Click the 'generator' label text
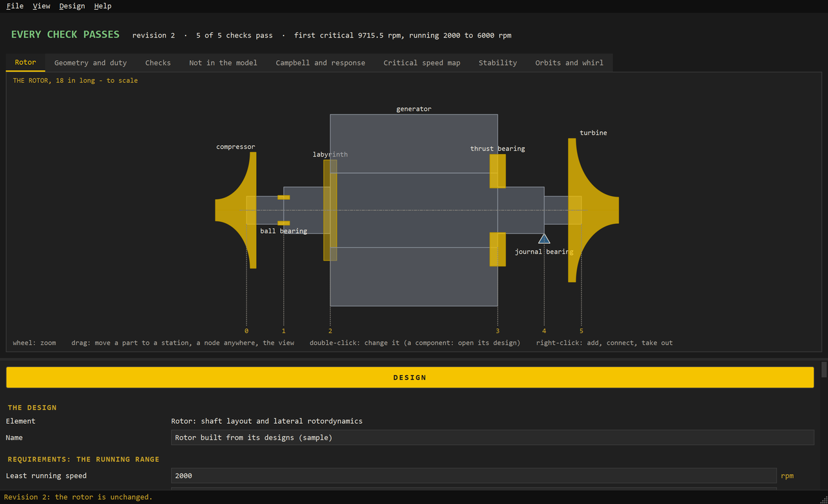 [414, 109]
